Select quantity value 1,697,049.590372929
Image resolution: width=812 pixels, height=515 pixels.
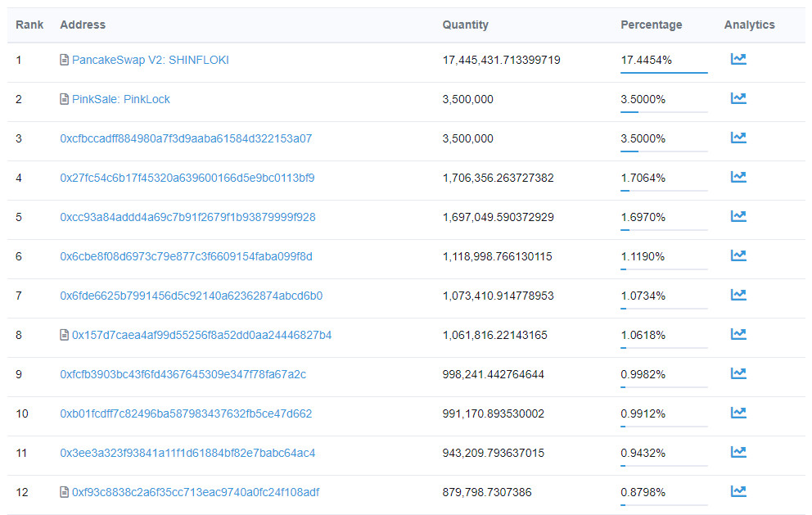coord(498,217)
